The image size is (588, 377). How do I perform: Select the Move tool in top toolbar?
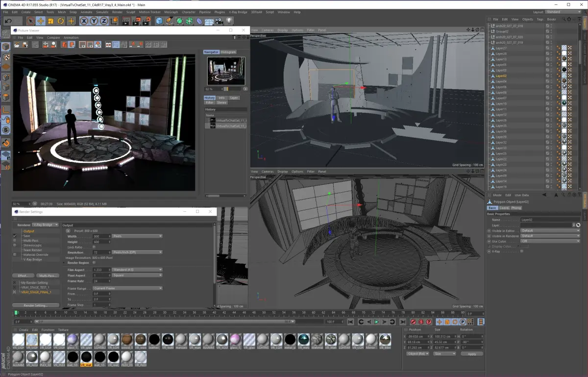[41, 21]
